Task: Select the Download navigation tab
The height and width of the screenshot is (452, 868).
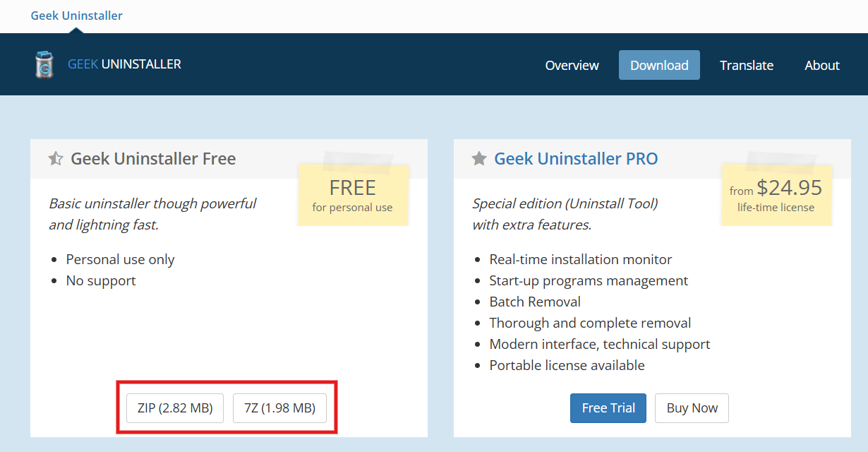Action: pos(659,65)
